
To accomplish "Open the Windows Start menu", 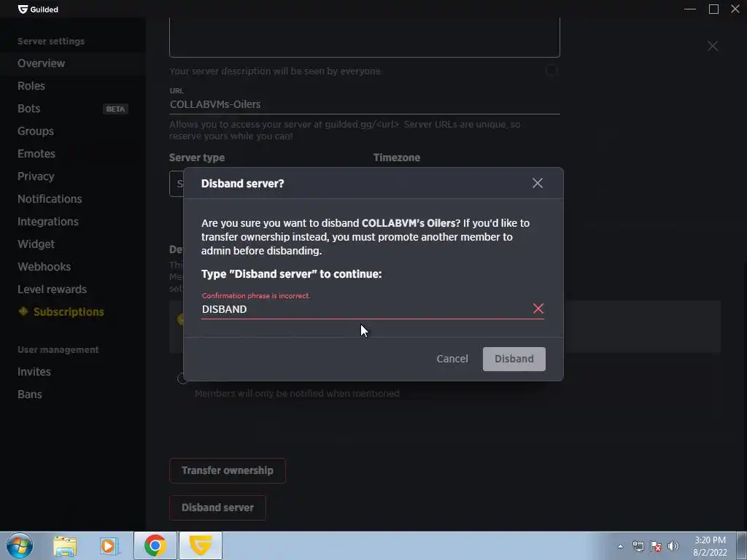I will pyautogui.click(x=20, y=545).
